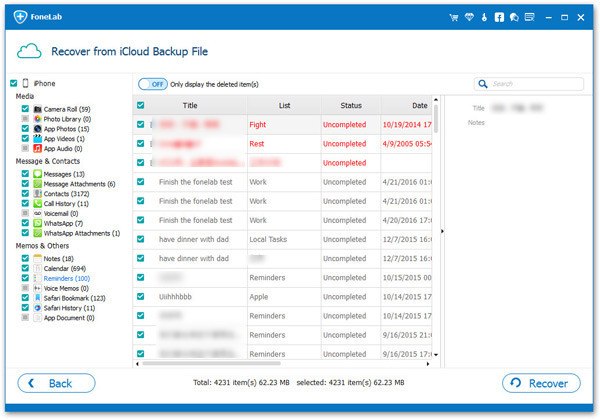Sort by the List column header
Screen dimensions: 600x419
pyautogui.click(x=284, y=105)
